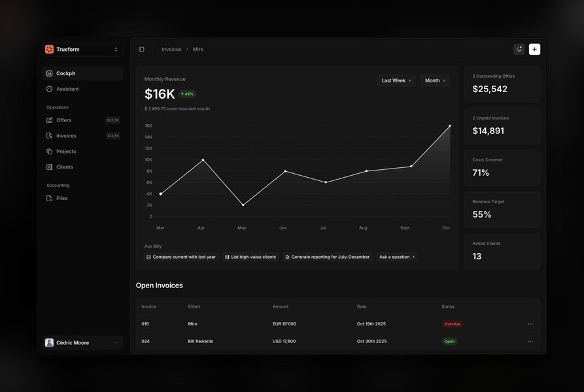The image size is (584, 392).
Task: Click invoice number 016
Action: 145,324
